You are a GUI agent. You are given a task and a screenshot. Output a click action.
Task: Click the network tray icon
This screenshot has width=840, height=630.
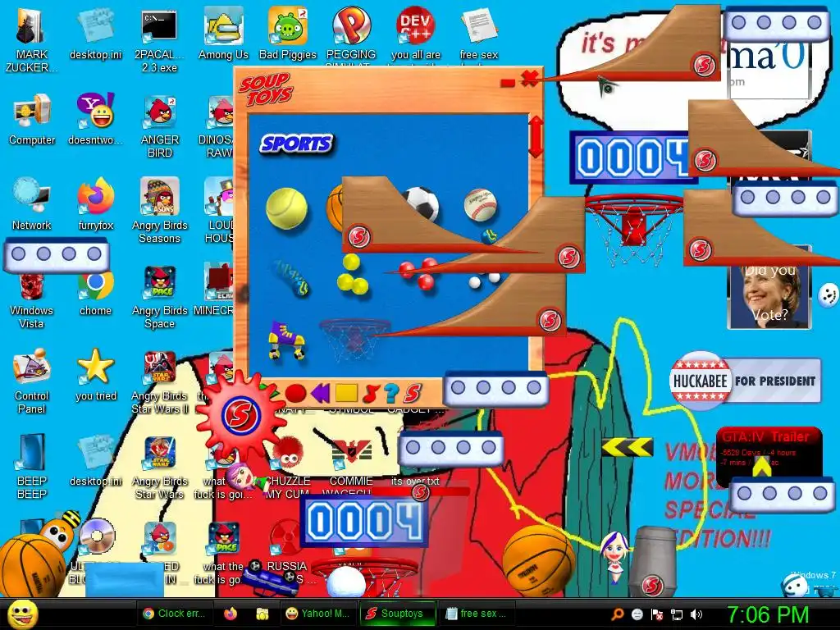(x=677, y=614)
